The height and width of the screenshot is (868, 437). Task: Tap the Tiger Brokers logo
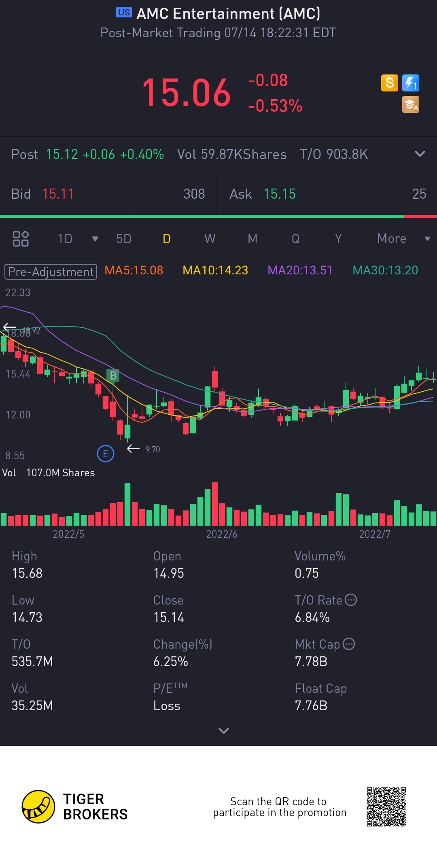pyautogui.click(x=75, y=806)
